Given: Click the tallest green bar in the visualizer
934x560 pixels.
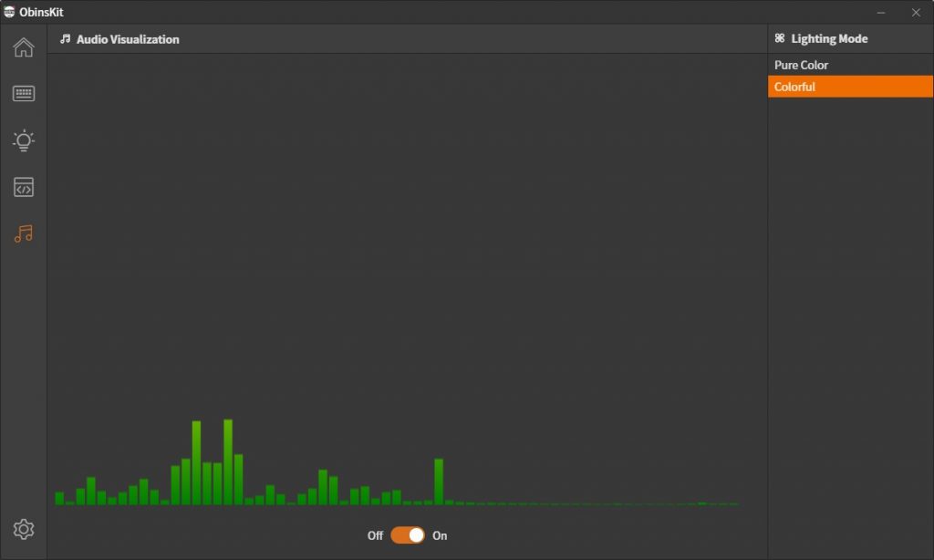Looking at the screenshot, I should (228, 462).
